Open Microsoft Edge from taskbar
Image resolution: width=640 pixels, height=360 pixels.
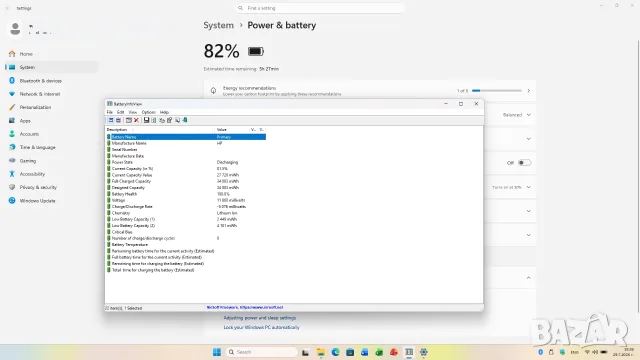336,352
